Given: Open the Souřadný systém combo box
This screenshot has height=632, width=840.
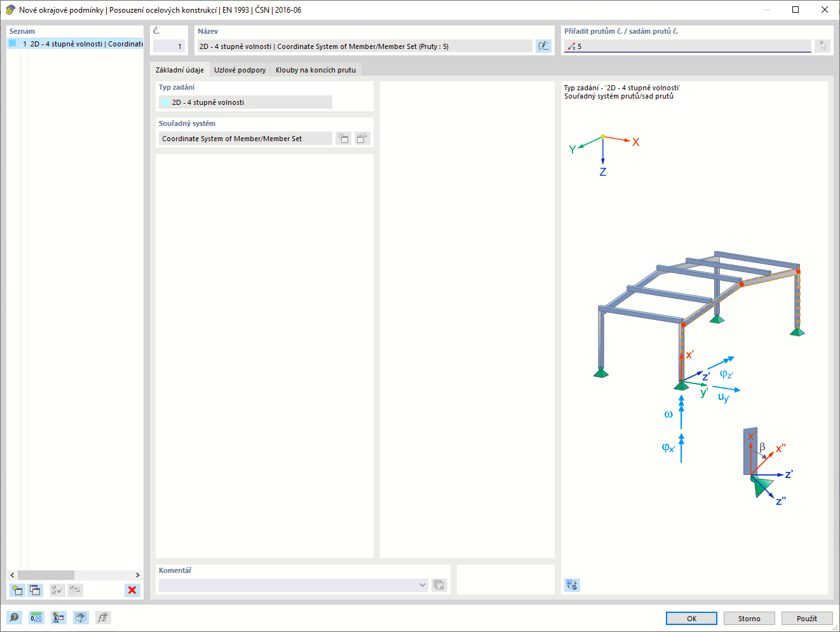Looking at the screenshot, I should (245, 139).
